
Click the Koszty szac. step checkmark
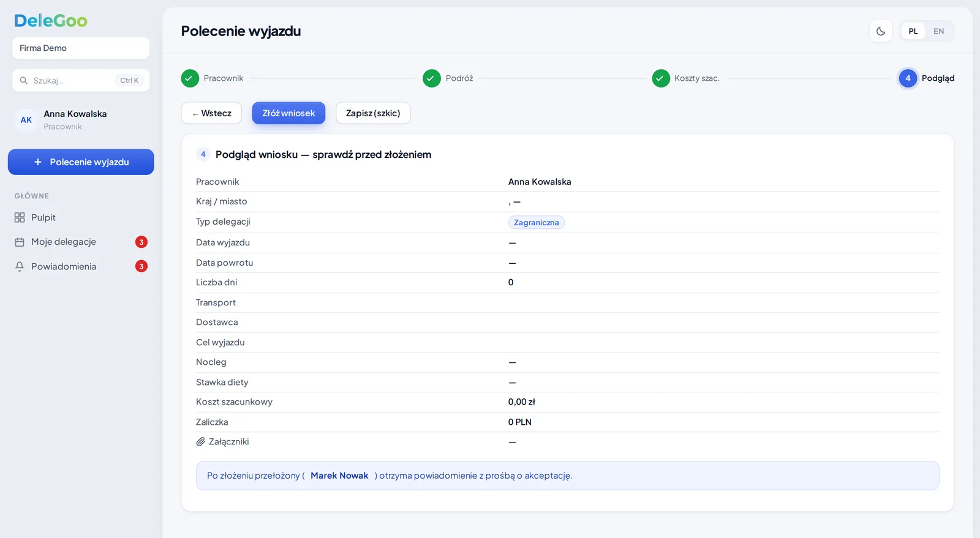tap(661, 78)
